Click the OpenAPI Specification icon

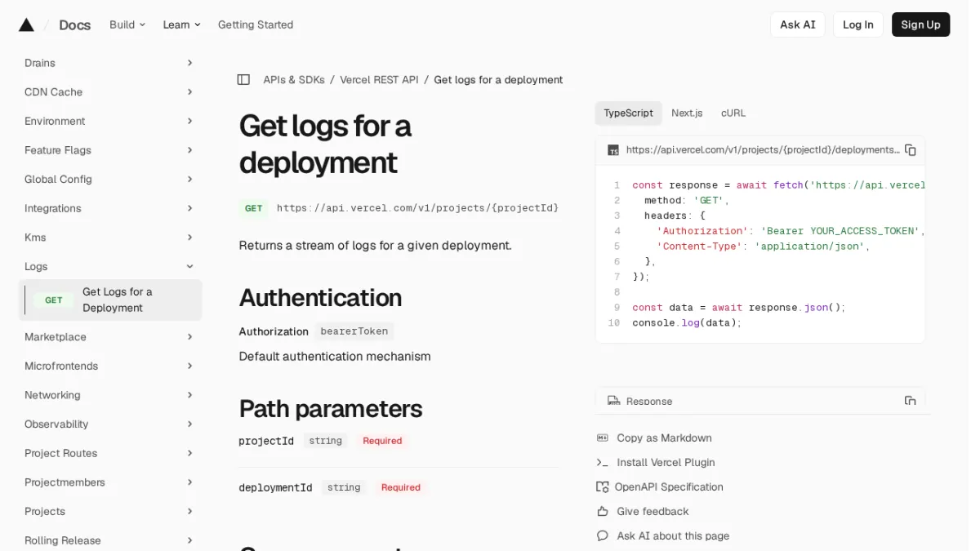(x=603, y=487)
